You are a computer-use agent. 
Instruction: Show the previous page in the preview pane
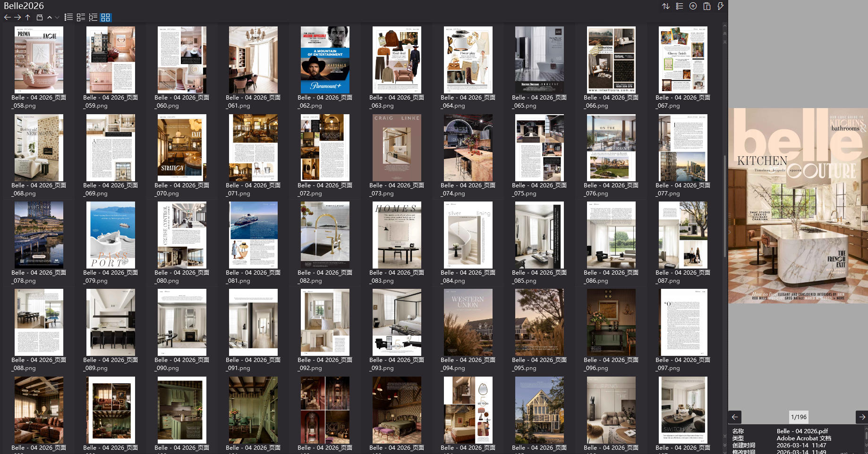pos(735,417)
